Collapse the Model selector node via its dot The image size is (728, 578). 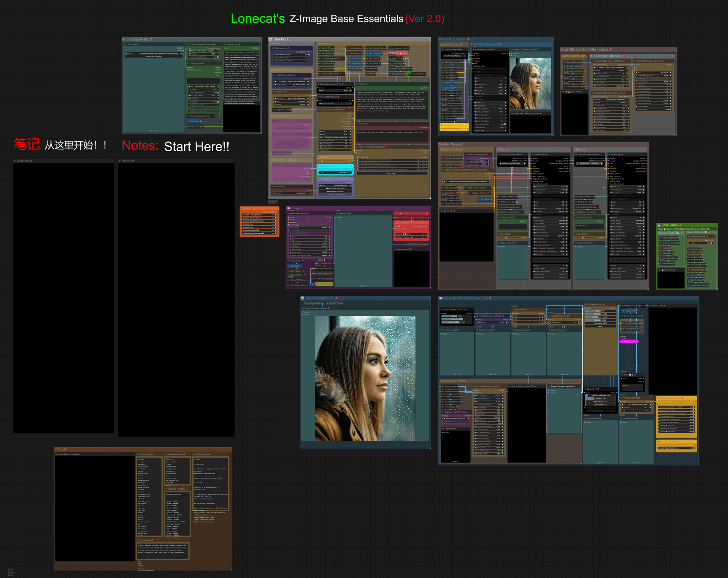(272, 48)
